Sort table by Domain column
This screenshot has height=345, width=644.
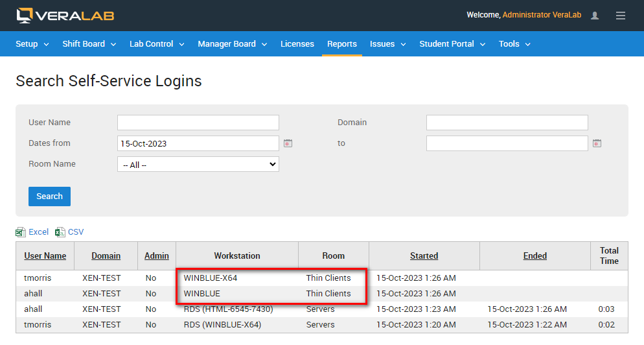(x=106, y=256)
